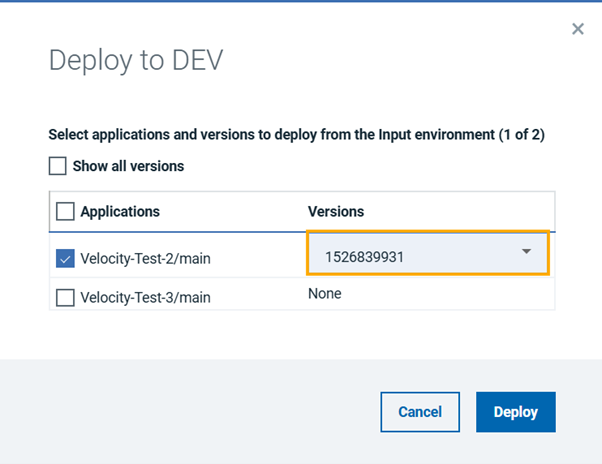Screen dimensions: 602x464
Task: Click version number 1526839931 in the field
Action: click(x=364, y=257)
